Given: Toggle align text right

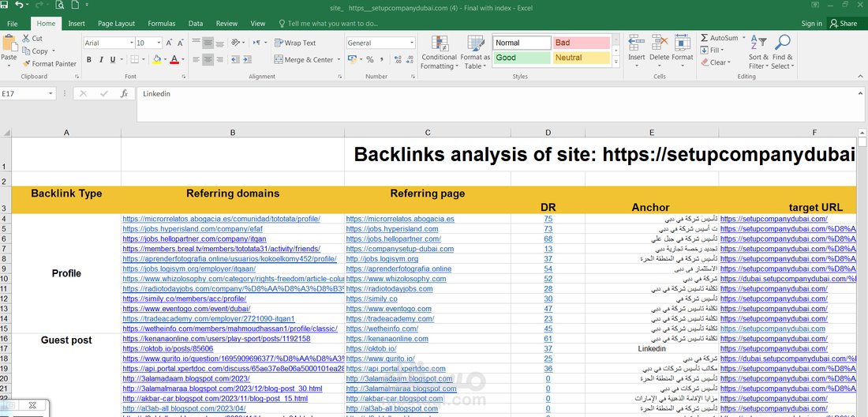Looking at the screenshot, I should pos(220,59).
